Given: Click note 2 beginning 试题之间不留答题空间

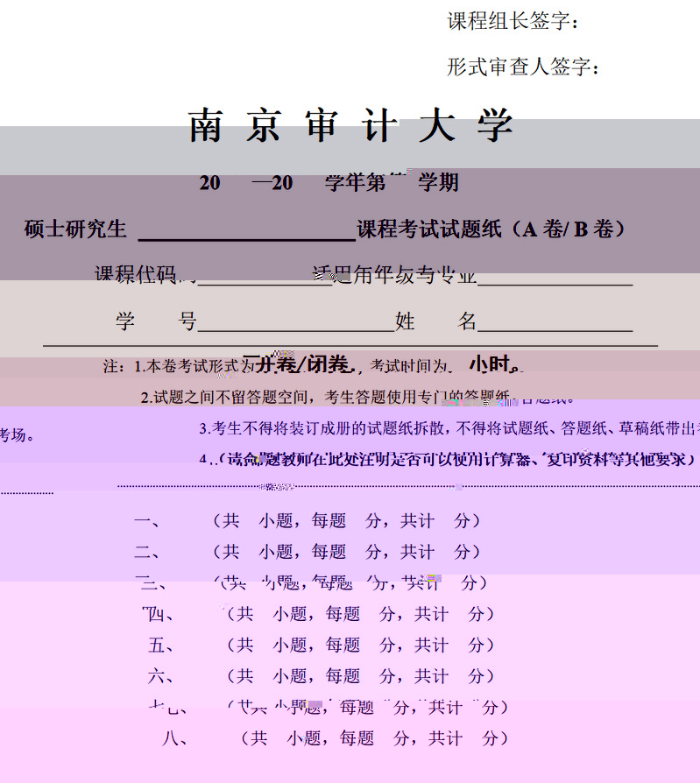Looking at the screenshot, I should point(357,397).
